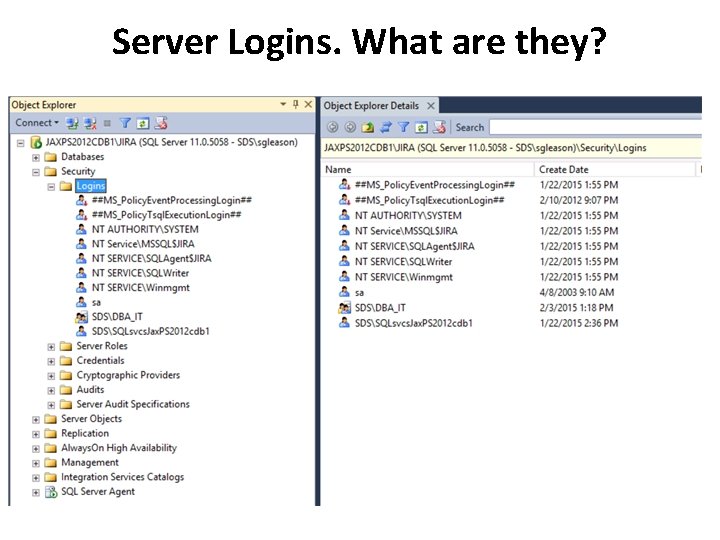Click the Stop icon in Object Explorer toolbar
The width and height of the screenshot is (720, 540).
tap(107, 123)
